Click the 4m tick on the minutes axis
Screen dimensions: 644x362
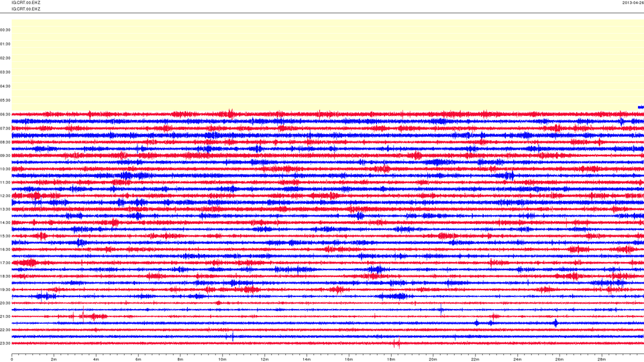click(96, 359)
